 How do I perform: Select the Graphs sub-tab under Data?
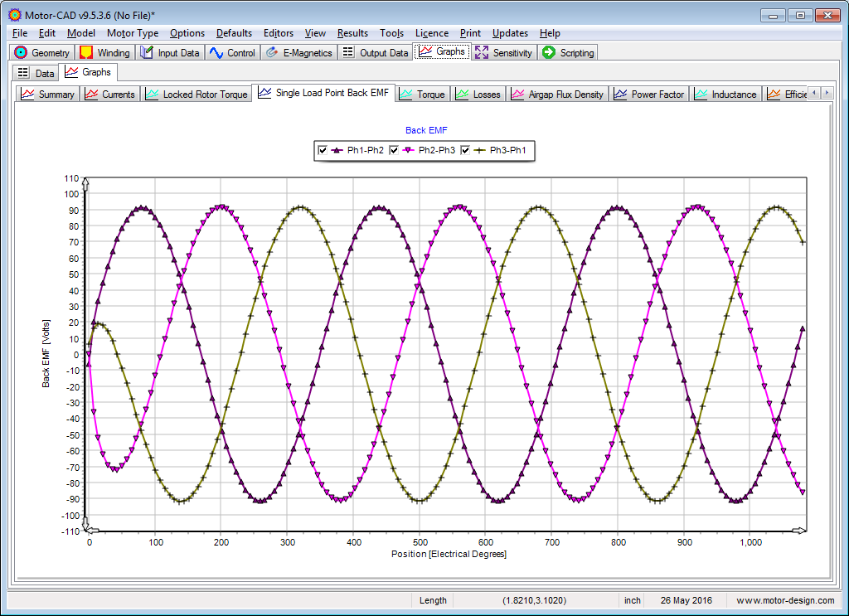pos(88,72)
